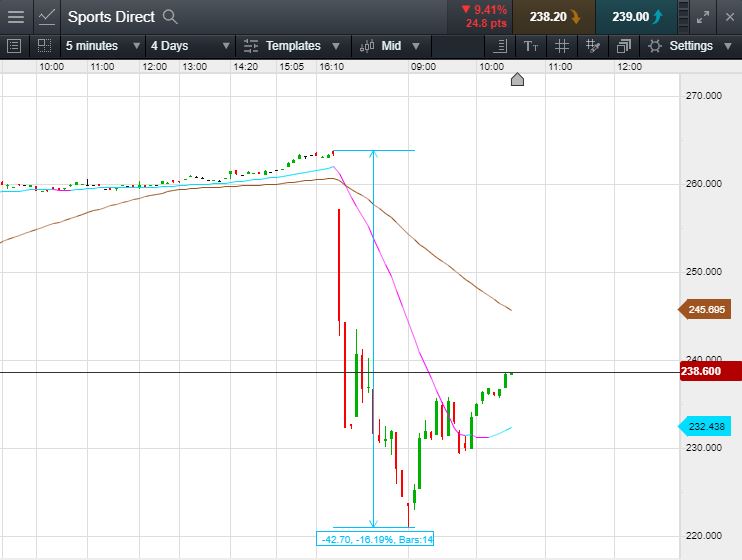Image resolution: width=742 pixels, height=560 pixels.
Task: Click the dotted selection layout icon
Action: click(x=44, y=46)
